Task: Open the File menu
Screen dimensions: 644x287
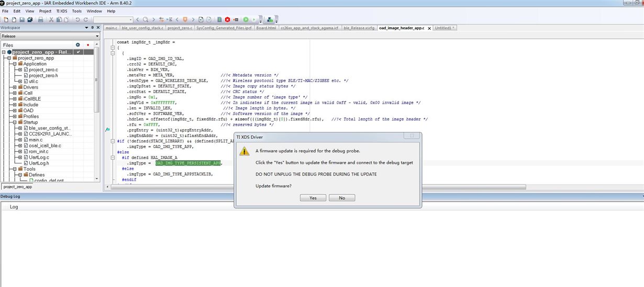Action: point(5,10)
